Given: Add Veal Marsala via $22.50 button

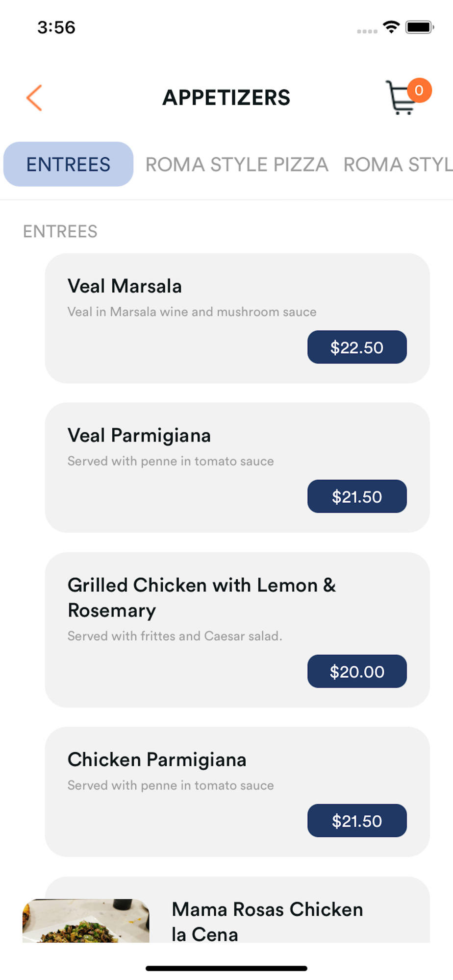Looking at the screenshot, I should [x=357, y=347].
